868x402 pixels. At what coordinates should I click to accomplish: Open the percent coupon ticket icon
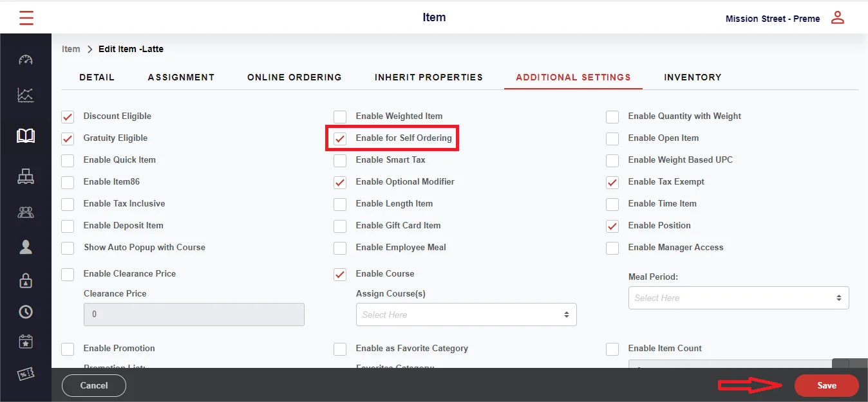[x=26, y=374]
